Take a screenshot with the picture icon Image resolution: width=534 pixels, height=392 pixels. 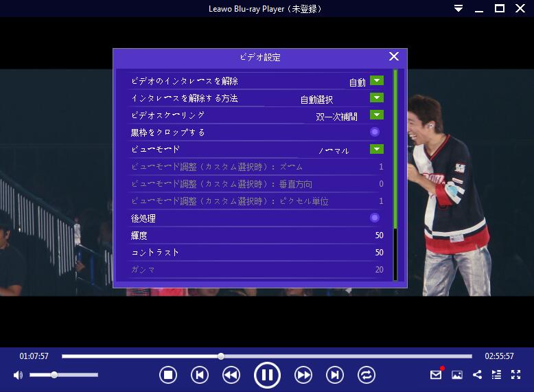457,375
